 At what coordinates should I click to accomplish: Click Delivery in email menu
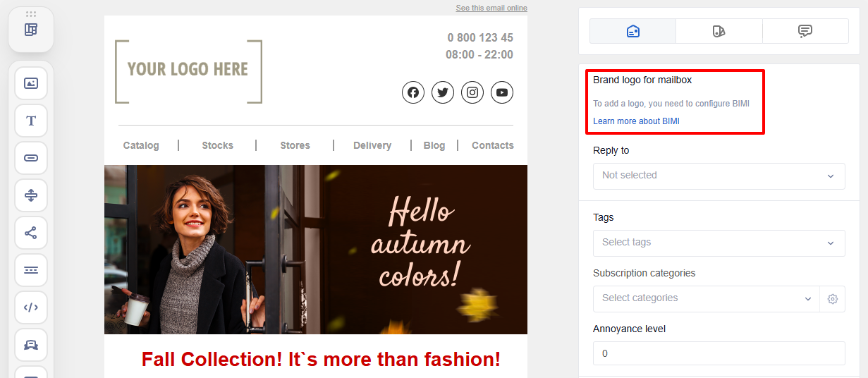pyautogui.click(x=372, y=145)
